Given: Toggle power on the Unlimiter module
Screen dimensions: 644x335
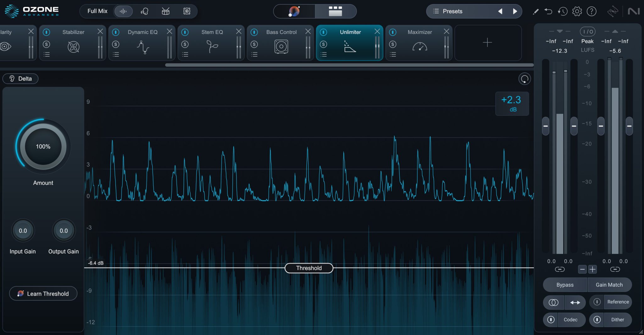Looking at the screenshot, I should click(x=324, y=32).
